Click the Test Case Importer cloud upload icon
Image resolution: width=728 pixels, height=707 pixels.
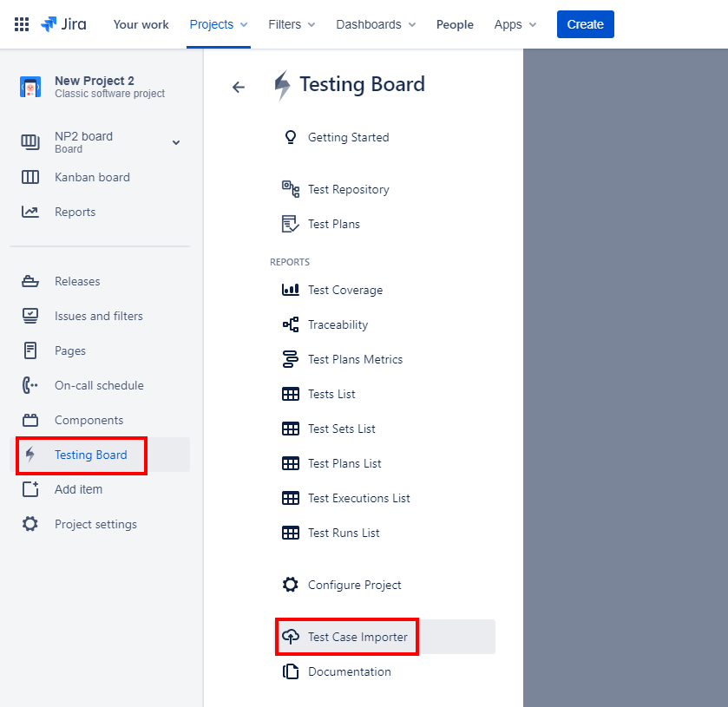tap(291, 637)
